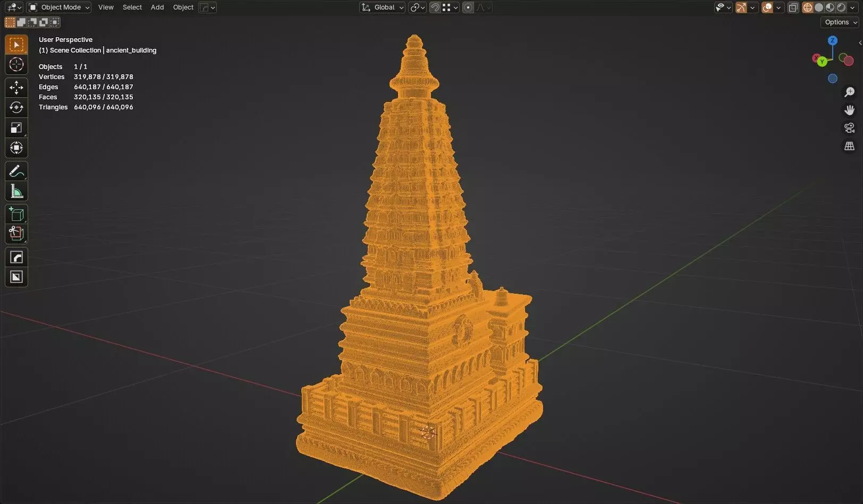
Task: Click the pan hand viewport control
Action: click(849, 110)
